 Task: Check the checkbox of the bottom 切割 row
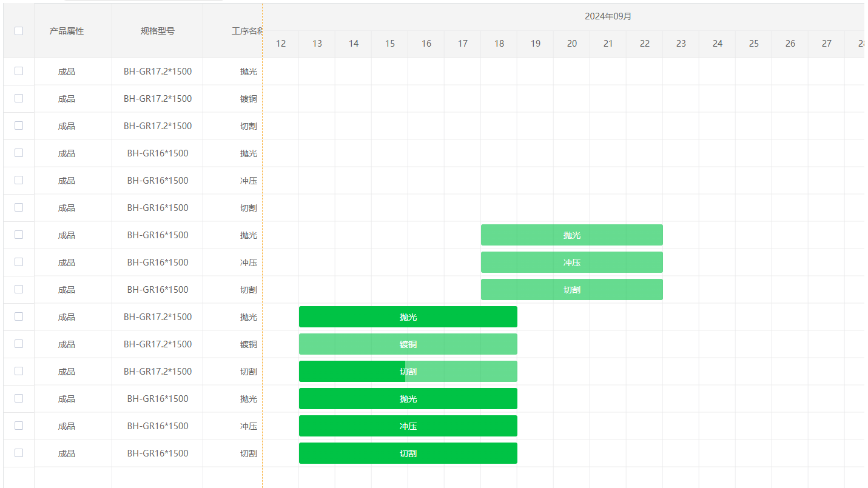click(x=19, y=453)
